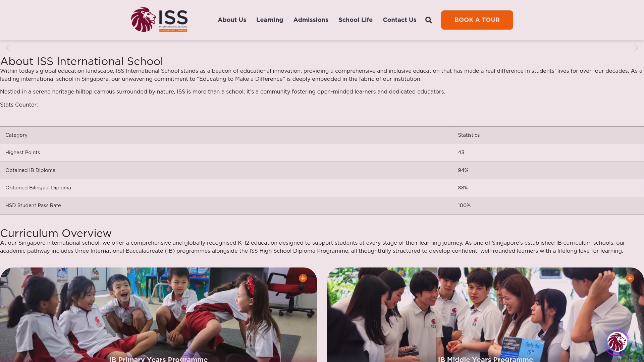Click the 'IB Middle Years Programme' caption

[x=485, y=359]
